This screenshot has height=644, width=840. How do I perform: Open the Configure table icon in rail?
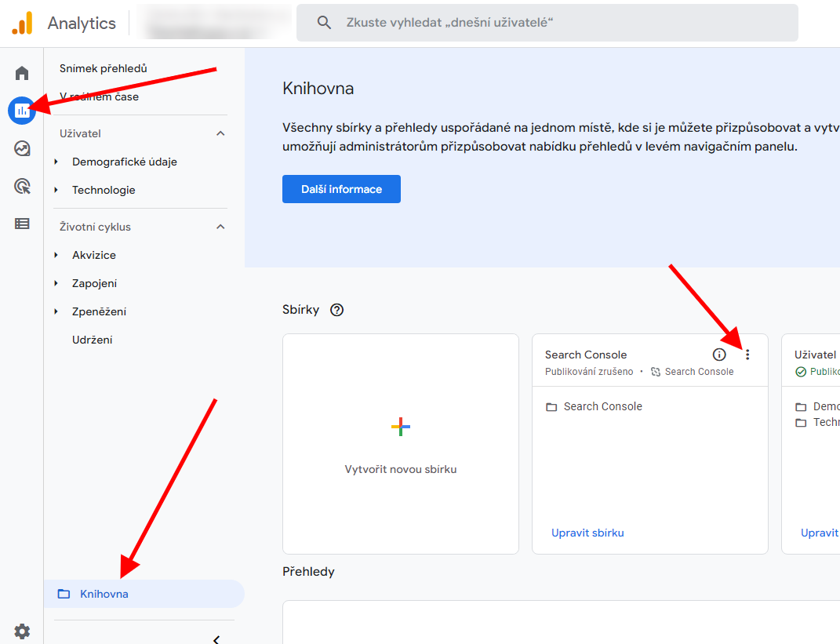[x=22, y=224]
